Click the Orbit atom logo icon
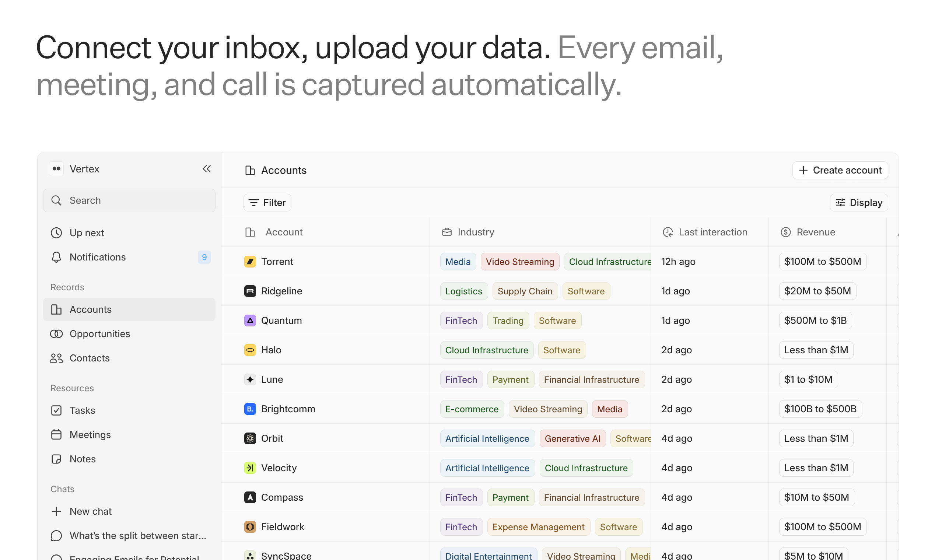The height and width of the screenshot is (560, 935). pyautogui.click(x=250, y=438)
